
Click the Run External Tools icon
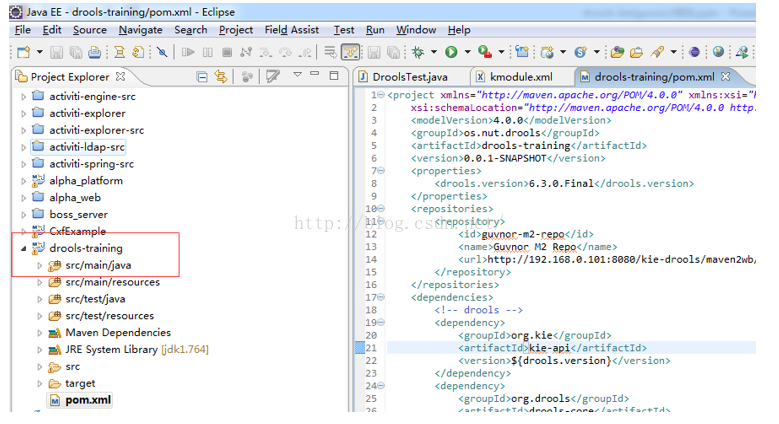tap(485, 52)
